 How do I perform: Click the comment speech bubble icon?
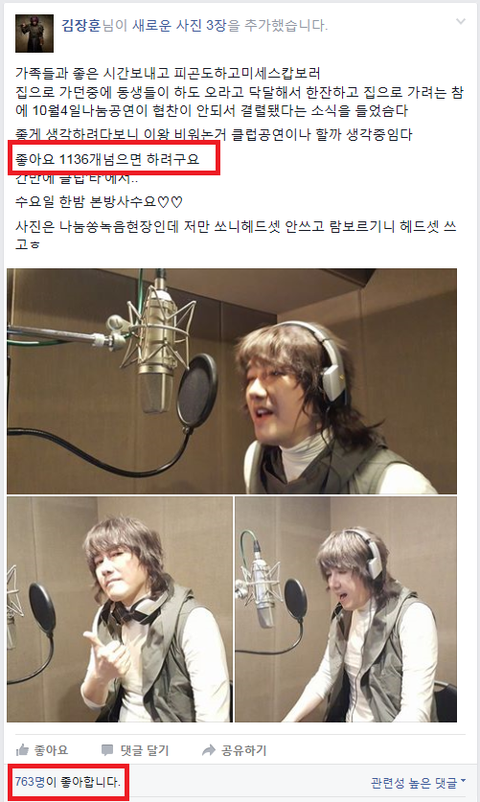107,750
